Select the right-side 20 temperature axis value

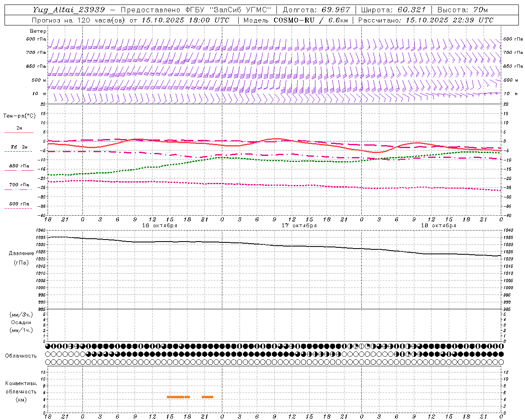506,104
